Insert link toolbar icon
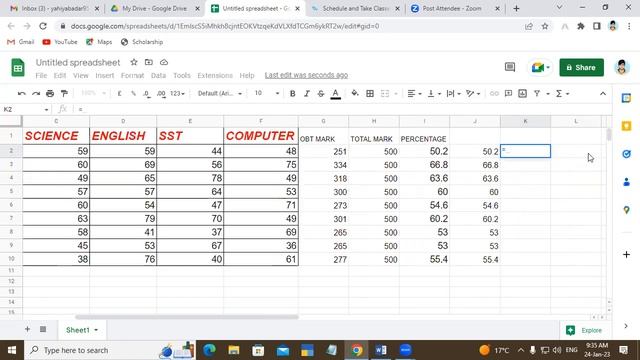 point(494,93)
